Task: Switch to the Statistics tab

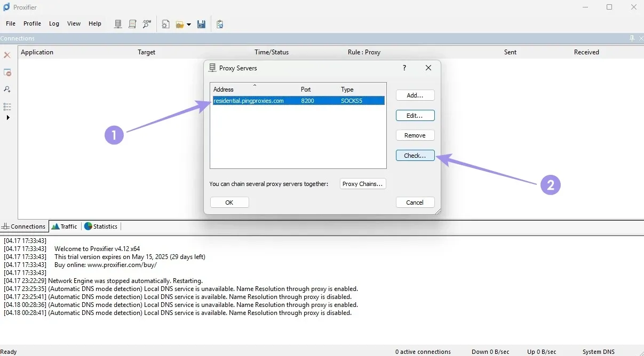Action: pos(101,226)
